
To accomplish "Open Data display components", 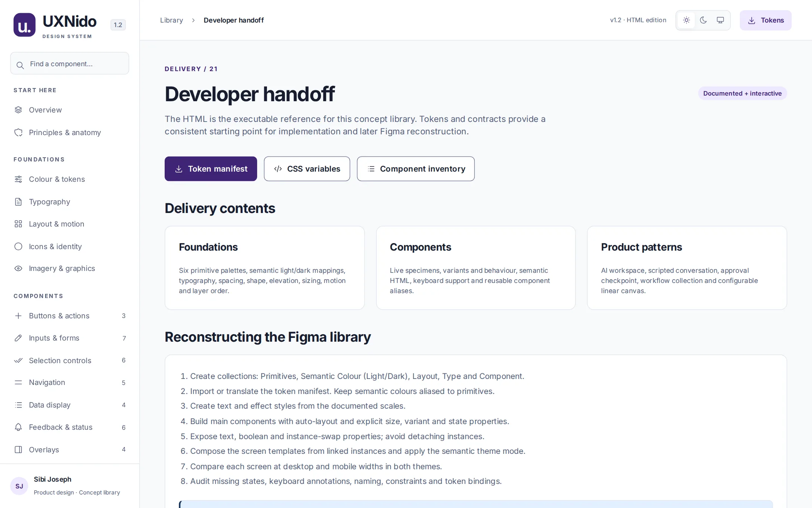I will click(x=70, y=405).
